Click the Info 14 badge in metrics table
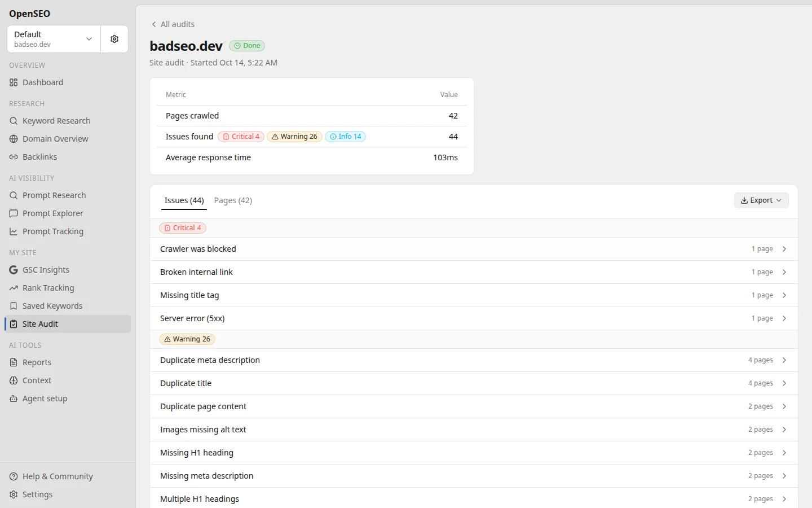This screenshot has height=508, width=812. click(x=345, y=137)
